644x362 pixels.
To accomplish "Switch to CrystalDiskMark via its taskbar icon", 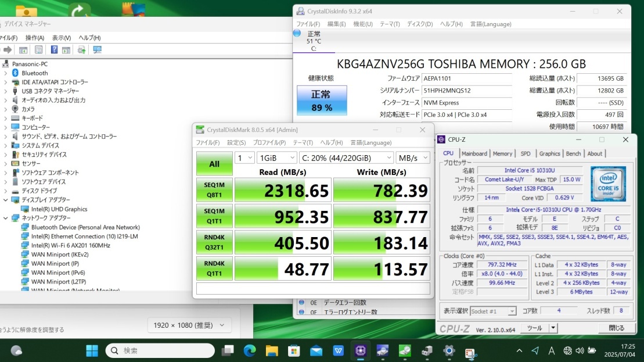I will [x=405, y=350].
